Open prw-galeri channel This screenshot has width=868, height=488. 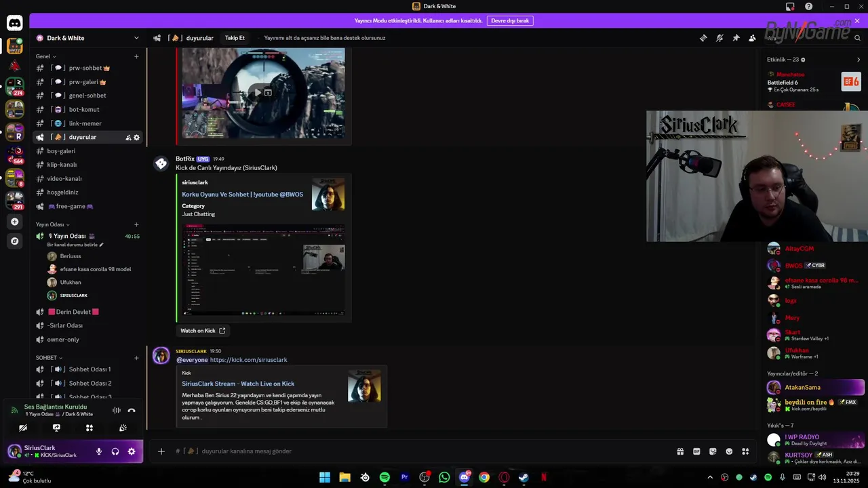(x=88, y=82)
